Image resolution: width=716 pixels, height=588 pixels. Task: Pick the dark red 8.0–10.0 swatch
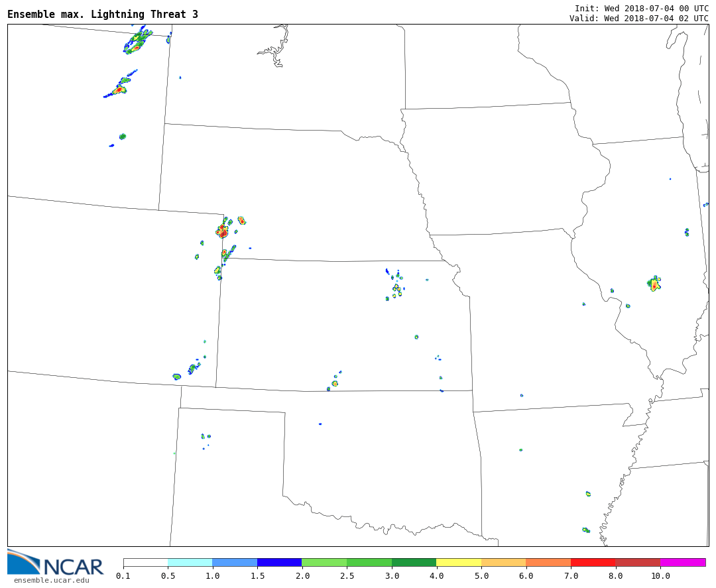point(637,562)
